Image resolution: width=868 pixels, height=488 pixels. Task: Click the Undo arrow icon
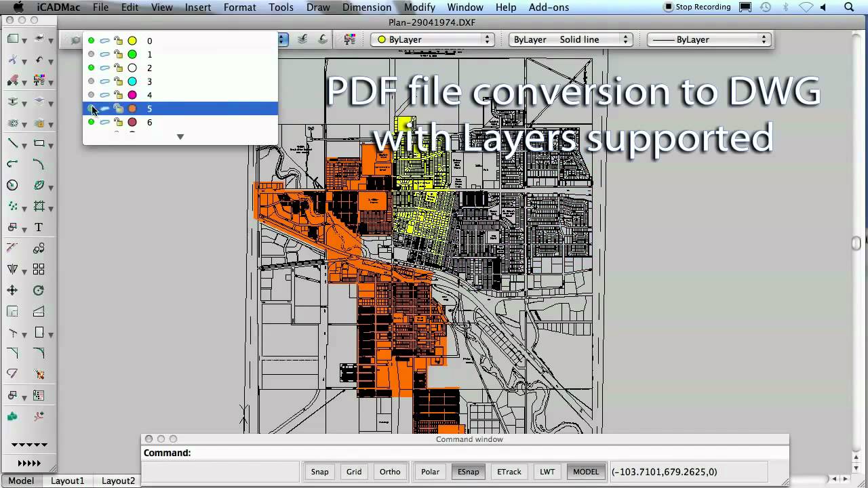point(39,60)
